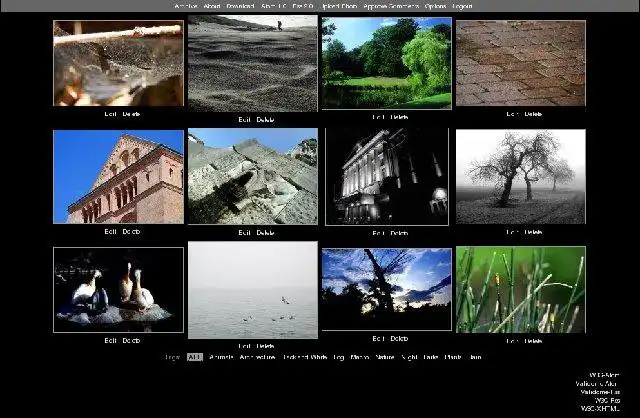Filter photos by Animals tag
Viewport: 640px width, 418px height.
(221, 357)
